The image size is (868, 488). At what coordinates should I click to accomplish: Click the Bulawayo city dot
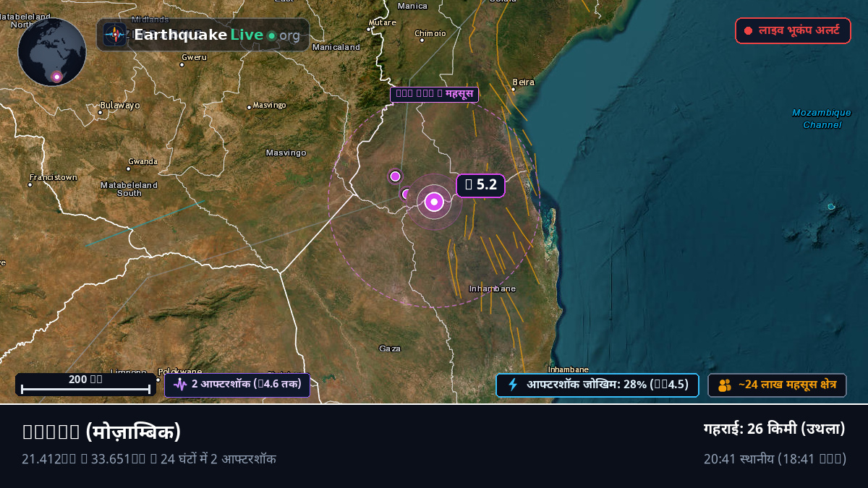[x=100, y=112]
